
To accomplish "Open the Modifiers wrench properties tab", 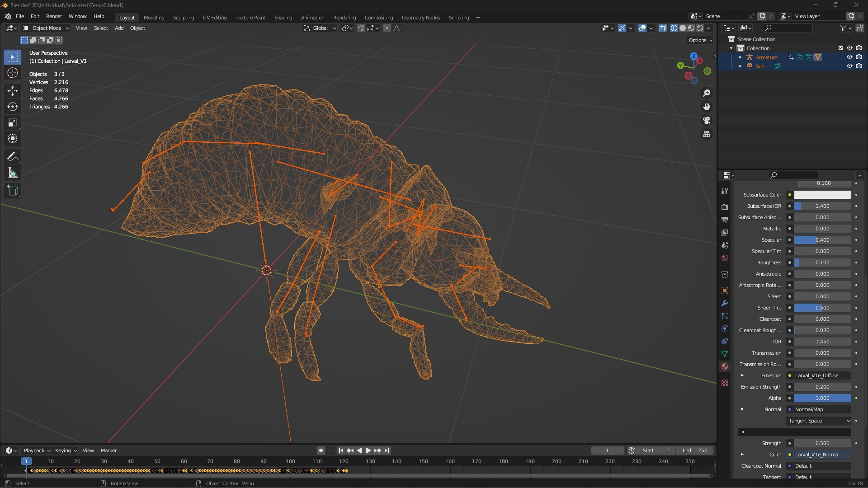I will 725,303.
